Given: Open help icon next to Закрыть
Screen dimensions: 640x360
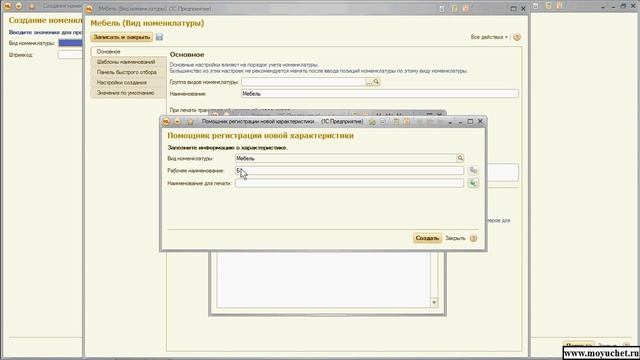Looking at the screenshot, I should click(473, 238).
